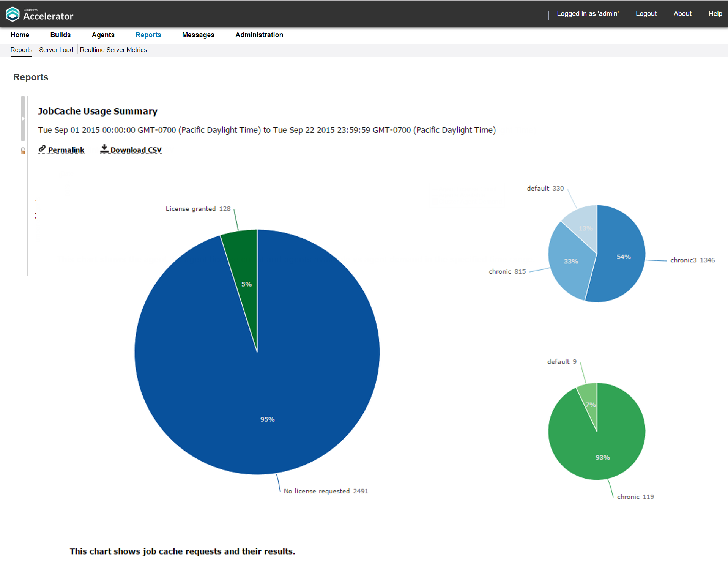
Task: Click the report date range text
Action: pyautogui.click(x=267, y=130)
